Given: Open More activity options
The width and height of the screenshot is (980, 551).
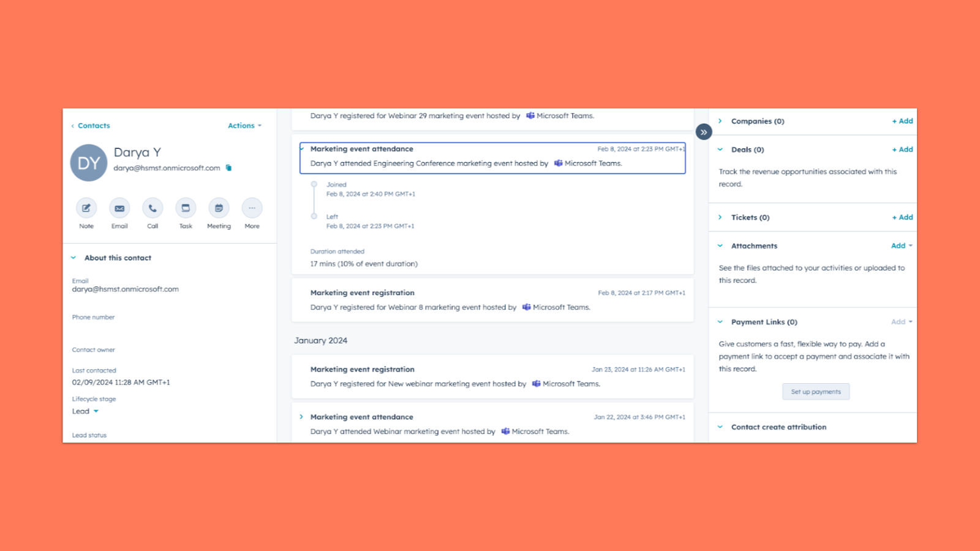Looking at the screenshot, I should [252, 208].
